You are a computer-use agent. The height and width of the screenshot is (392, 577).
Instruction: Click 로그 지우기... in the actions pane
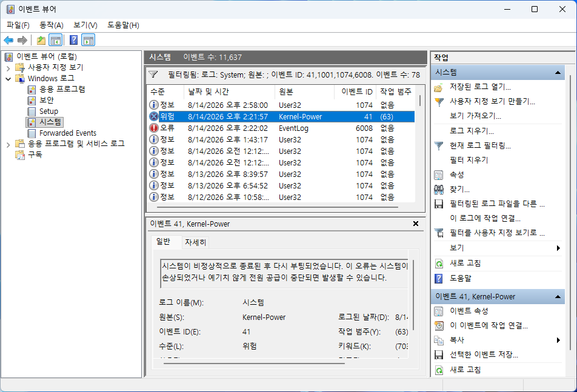(x=472, y=131)
